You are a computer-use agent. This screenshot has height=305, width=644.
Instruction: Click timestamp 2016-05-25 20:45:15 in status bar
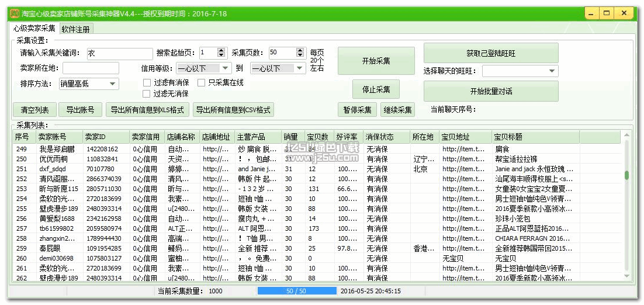pos(371,292)
